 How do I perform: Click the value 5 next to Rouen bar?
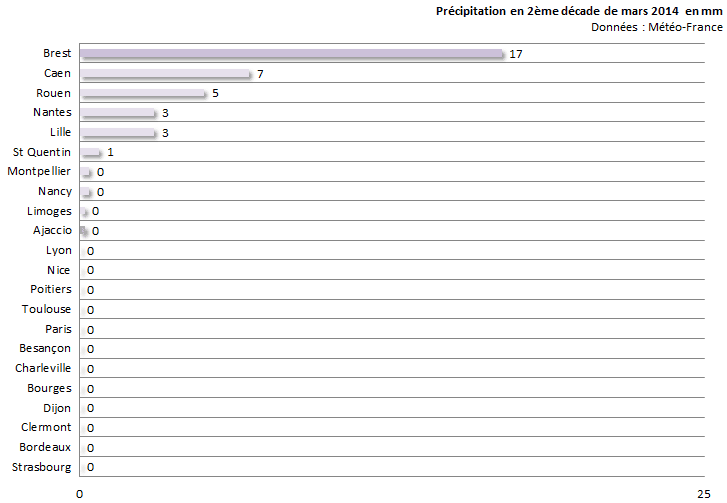point(216,93)
